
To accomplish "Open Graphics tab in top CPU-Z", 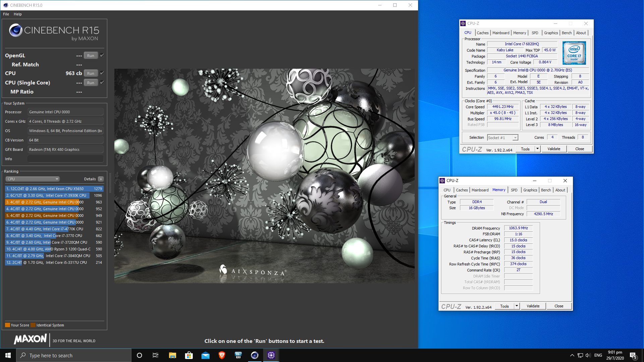I will click(x=551, y=33).
